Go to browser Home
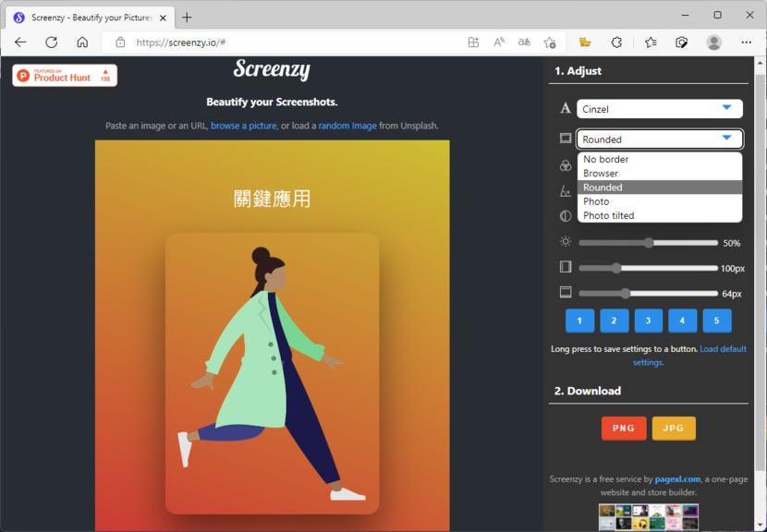The height and width of the screenshot is (532, 767). 82,42
